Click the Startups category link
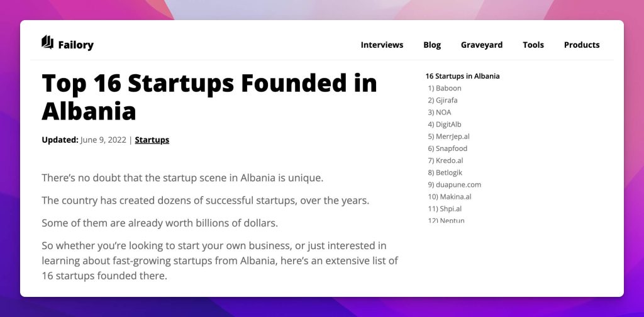The height and width of the screenshot is (317, 644). pyautogui.click(x=152, y=140)
